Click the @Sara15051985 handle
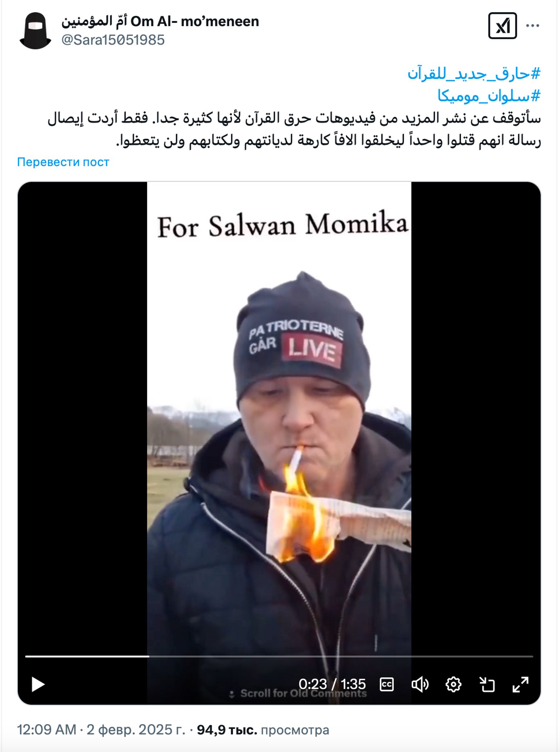The height and width of the screenshot is (752, 560). (x=113, y=40)
